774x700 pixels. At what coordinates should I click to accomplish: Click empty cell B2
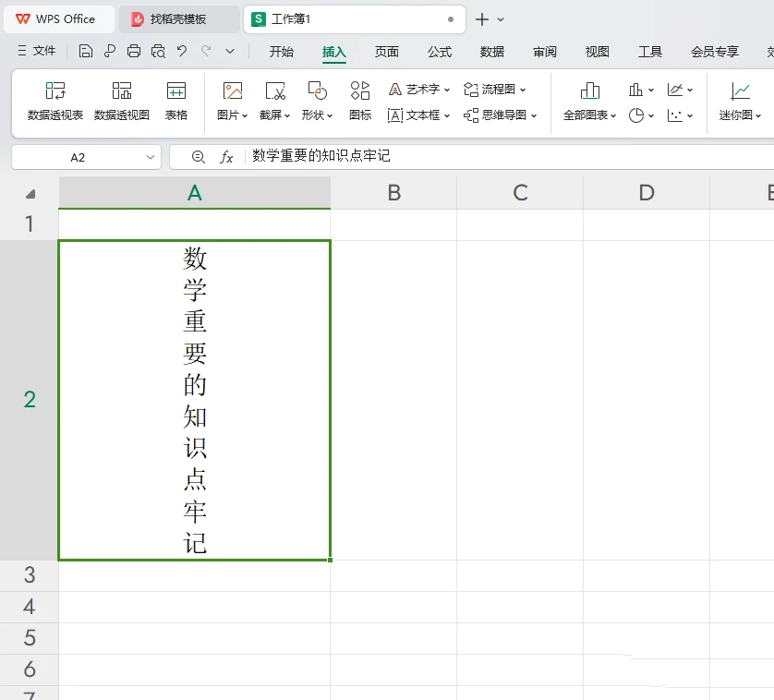click(393, 401)
